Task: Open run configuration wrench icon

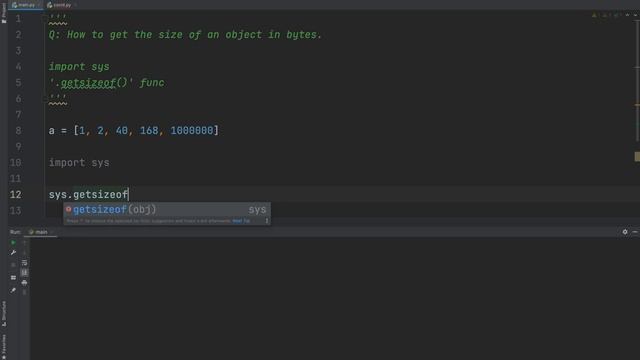Action: [13, 253]
